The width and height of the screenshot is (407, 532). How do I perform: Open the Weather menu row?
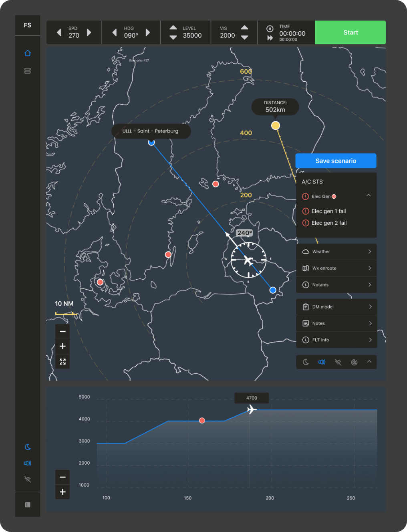336,252
